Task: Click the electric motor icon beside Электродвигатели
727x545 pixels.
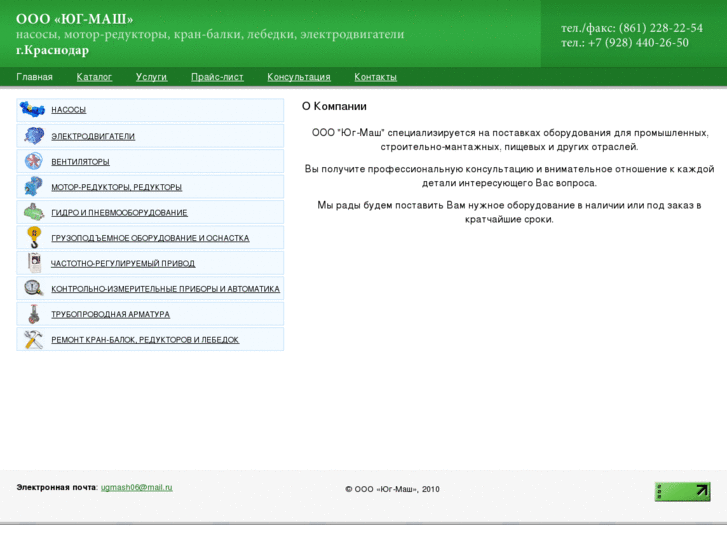Action: coord(33,136)
